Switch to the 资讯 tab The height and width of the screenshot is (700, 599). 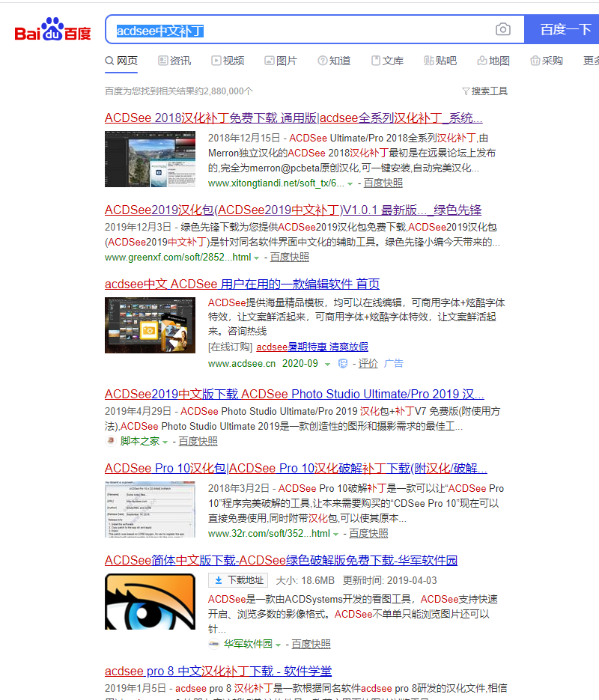(174, 61)
